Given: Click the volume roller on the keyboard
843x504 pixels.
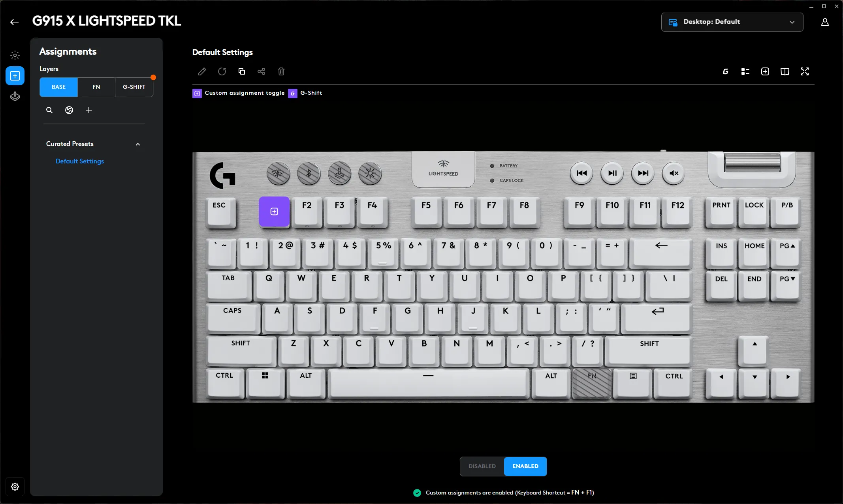Looking at the screenshot, I should coord(752,163).
